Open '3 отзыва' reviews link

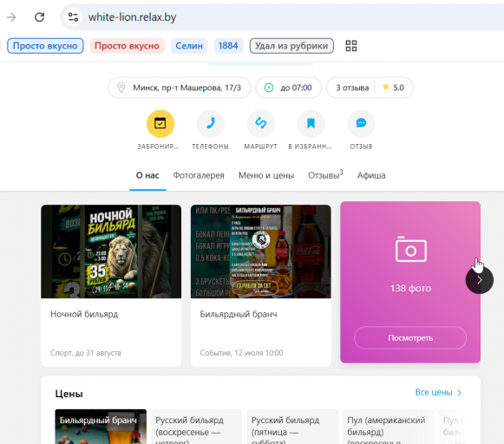[352, 88]
